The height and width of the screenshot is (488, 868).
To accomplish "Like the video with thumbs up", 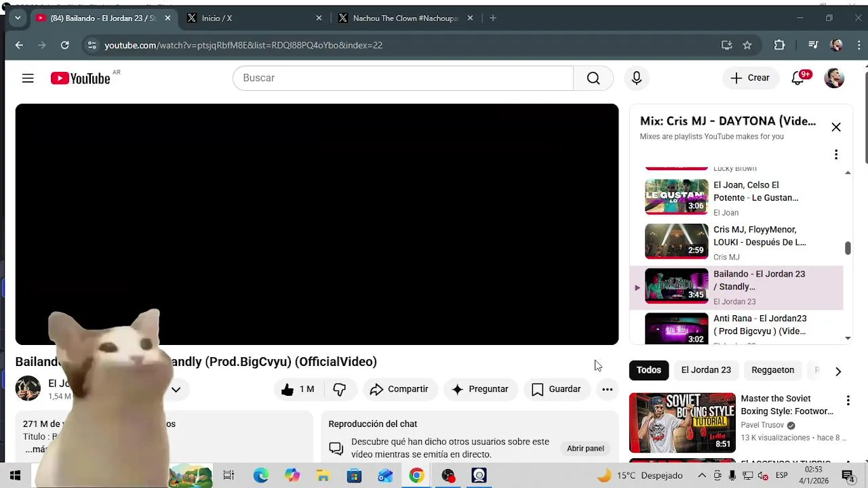I will pyautogui.click(x=298, y=389).
